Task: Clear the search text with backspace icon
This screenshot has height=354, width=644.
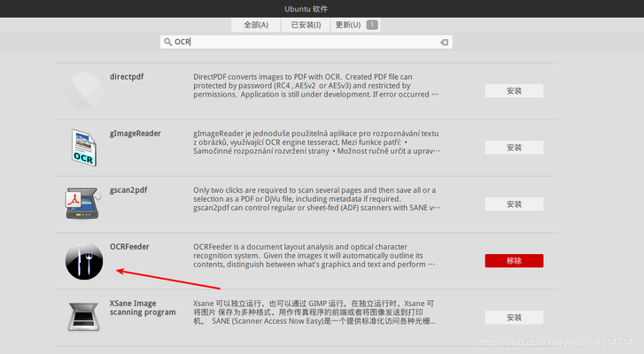Action: (x=444, y=42)
